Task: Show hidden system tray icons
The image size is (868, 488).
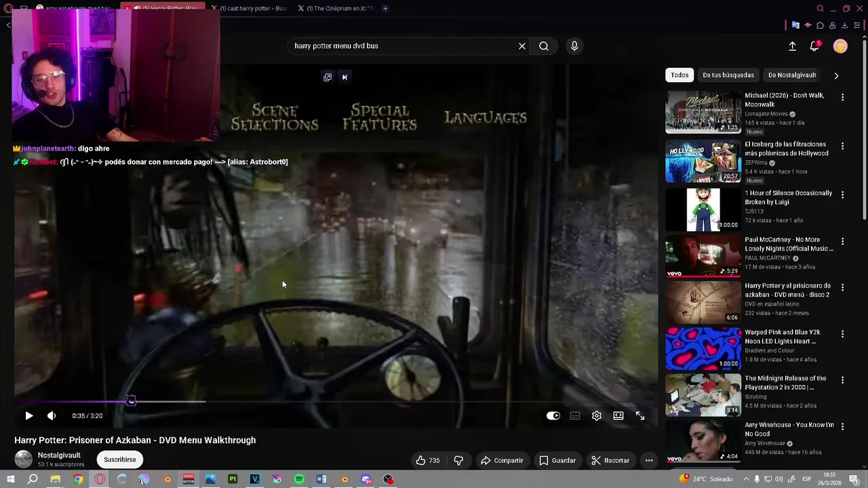Action: coord(746,479)
